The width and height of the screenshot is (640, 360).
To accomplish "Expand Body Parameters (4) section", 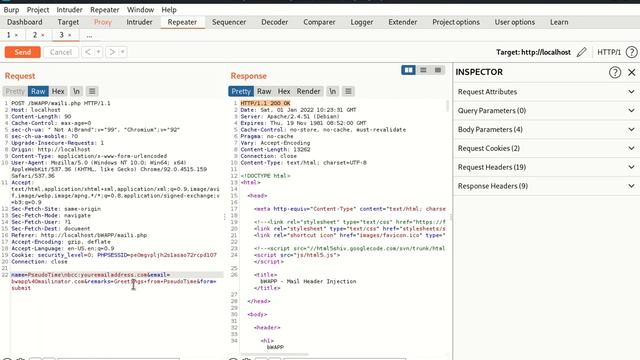I will (547, 129).
